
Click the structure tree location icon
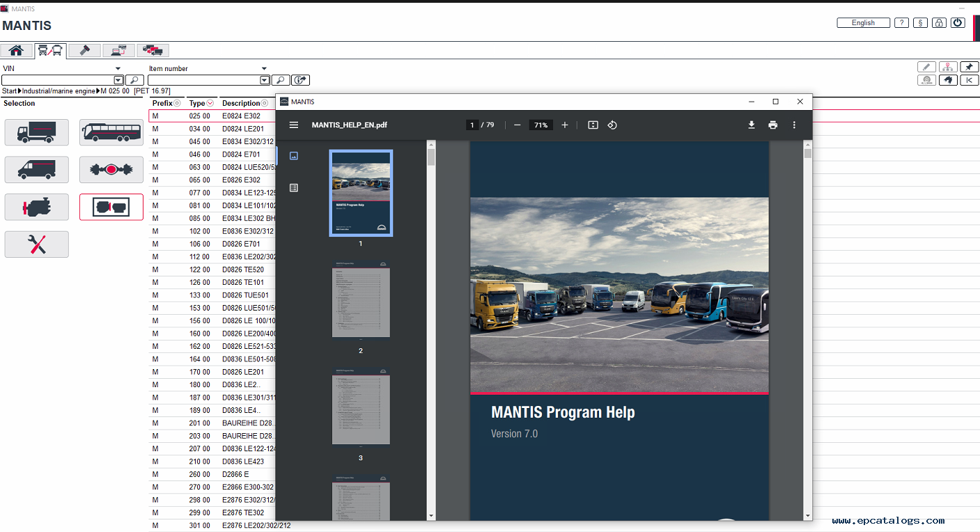coord(947,67)
